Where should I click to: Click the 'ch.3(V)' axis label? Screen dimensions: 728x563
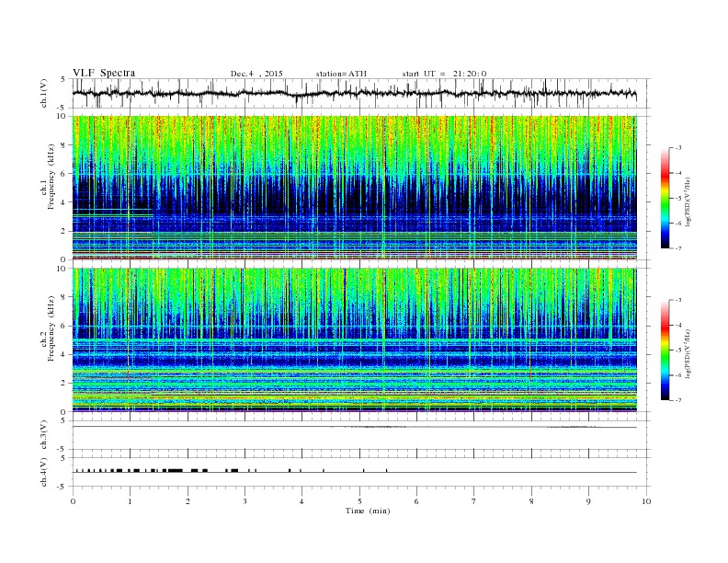(44, 435)
